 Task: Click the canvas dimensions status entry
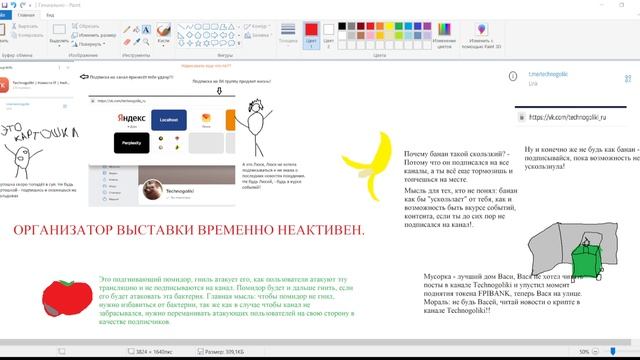(x=150, y=351)
